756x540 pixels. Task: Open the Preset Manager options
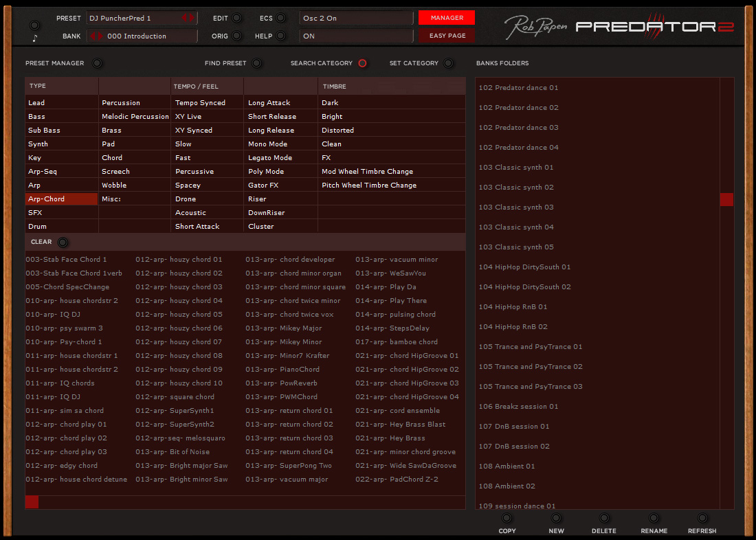(97, 63)
